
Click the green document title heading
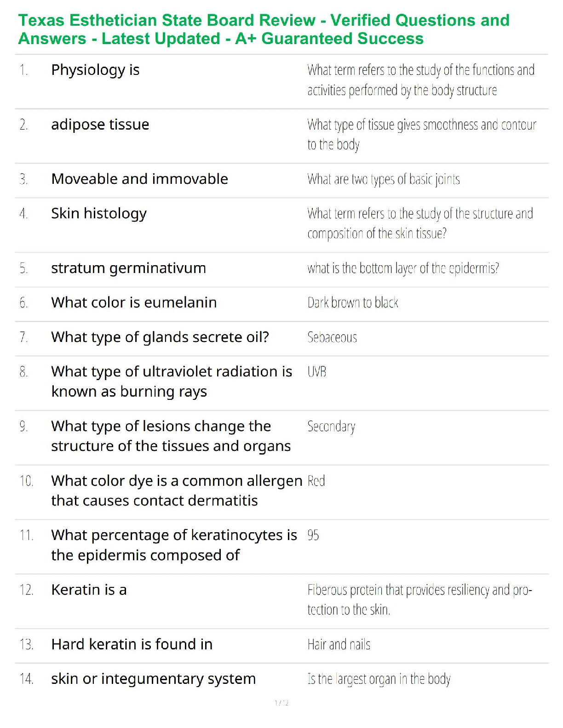pyautogui.click(x=264, y=29)
